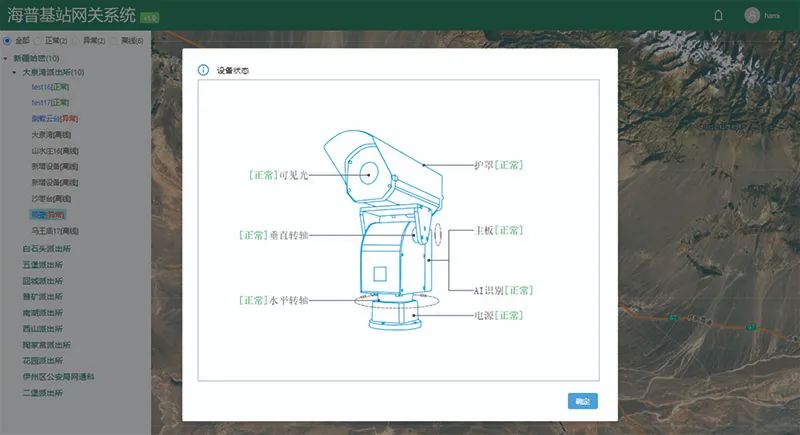Collapse the 新疆哈密(10) tree node
The width and height of the screenshot is (800, 435).
point(6,58)
